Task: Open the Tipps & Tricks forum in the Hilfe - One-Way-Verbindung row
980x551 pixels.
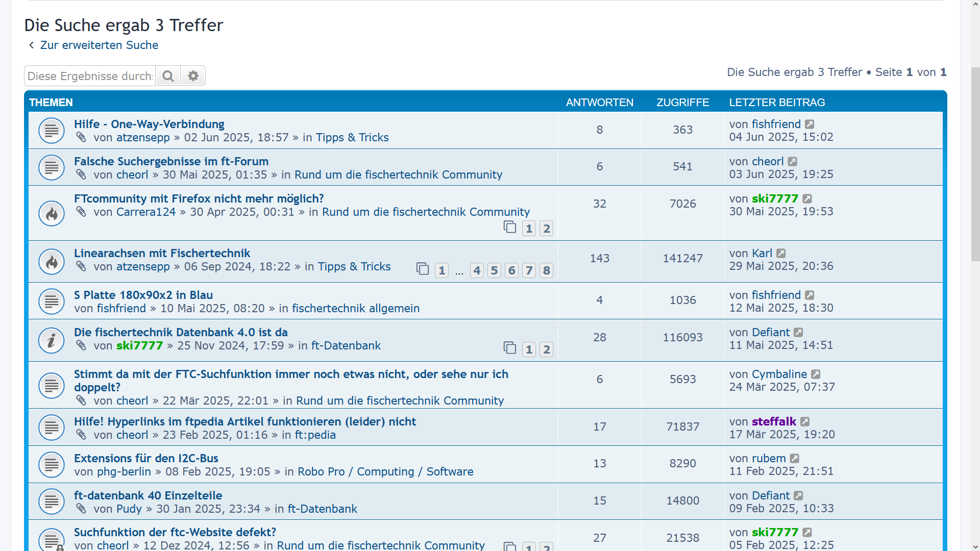Action: tap(352, 137)
